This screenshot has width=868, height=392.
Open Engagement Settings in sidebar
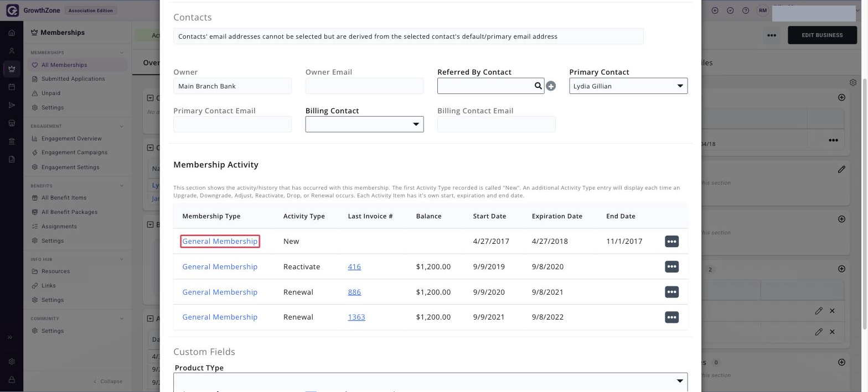coord(70,168)
